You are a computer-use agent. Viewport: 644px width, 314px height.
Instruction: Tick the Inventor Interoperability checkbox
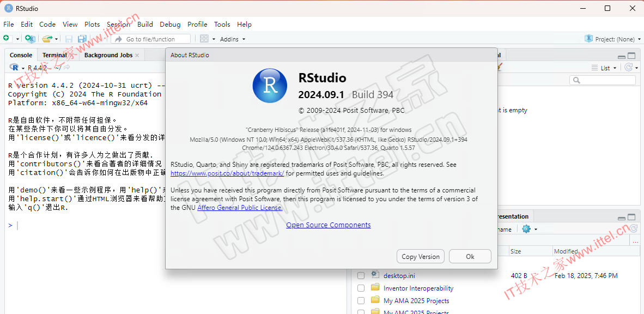(x=361, y=288)
